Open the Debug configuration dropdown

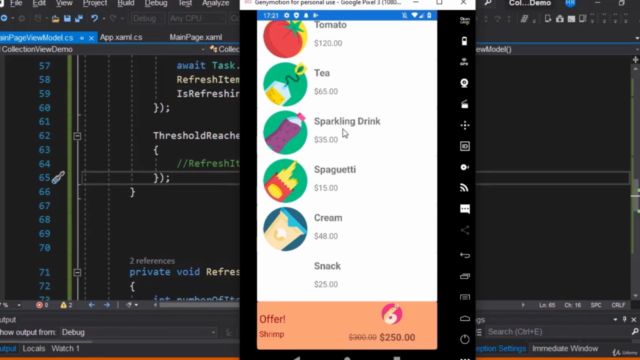pos(147,19)
